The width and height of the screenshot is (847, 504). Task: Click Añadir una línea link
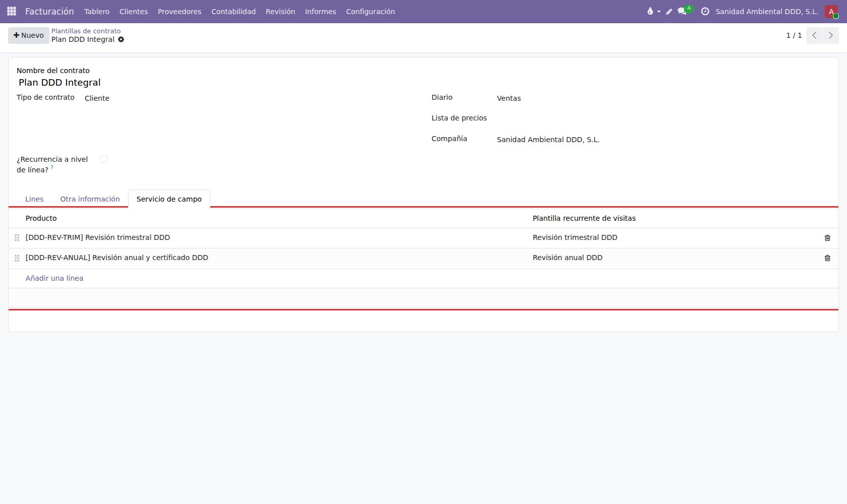click(54, 278)
